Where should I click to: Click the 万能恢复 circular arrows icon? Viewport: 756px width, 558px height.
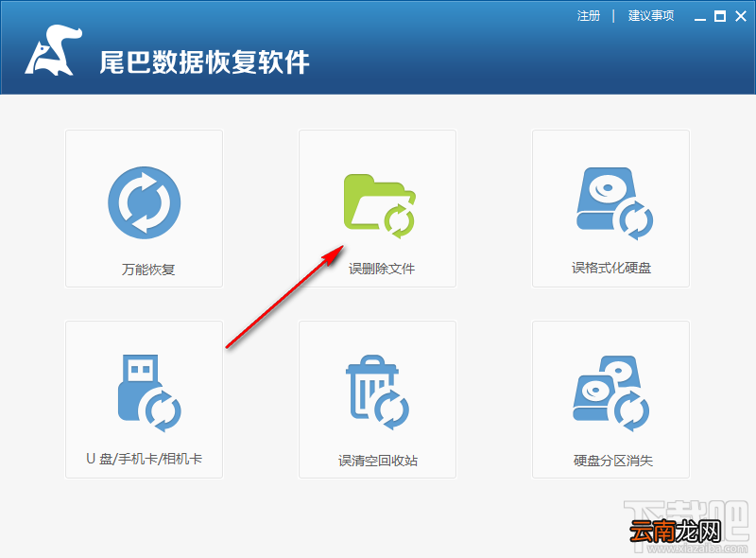tap(145, 202)
